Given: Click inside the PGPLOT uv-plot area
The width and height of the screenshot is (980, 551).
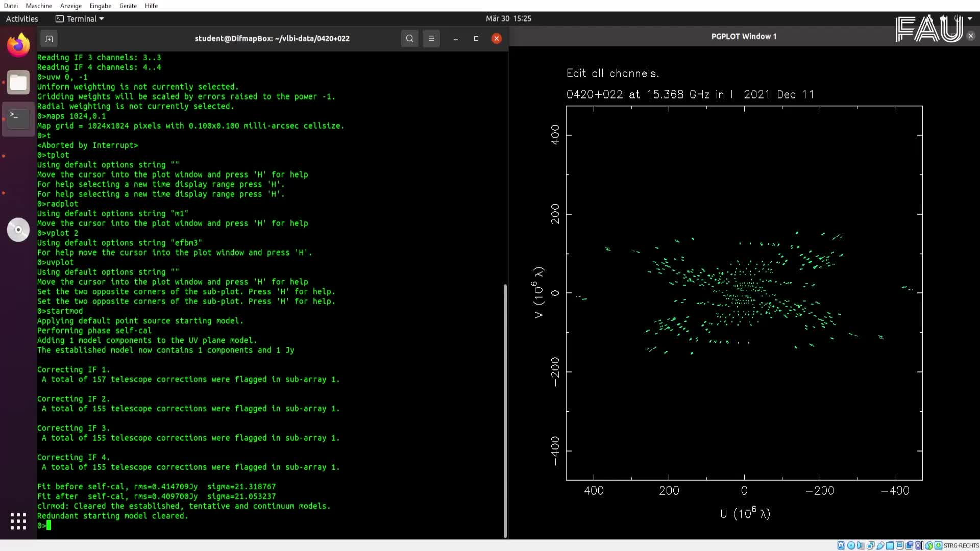Looking at the screenshot, I should [744, 293].
